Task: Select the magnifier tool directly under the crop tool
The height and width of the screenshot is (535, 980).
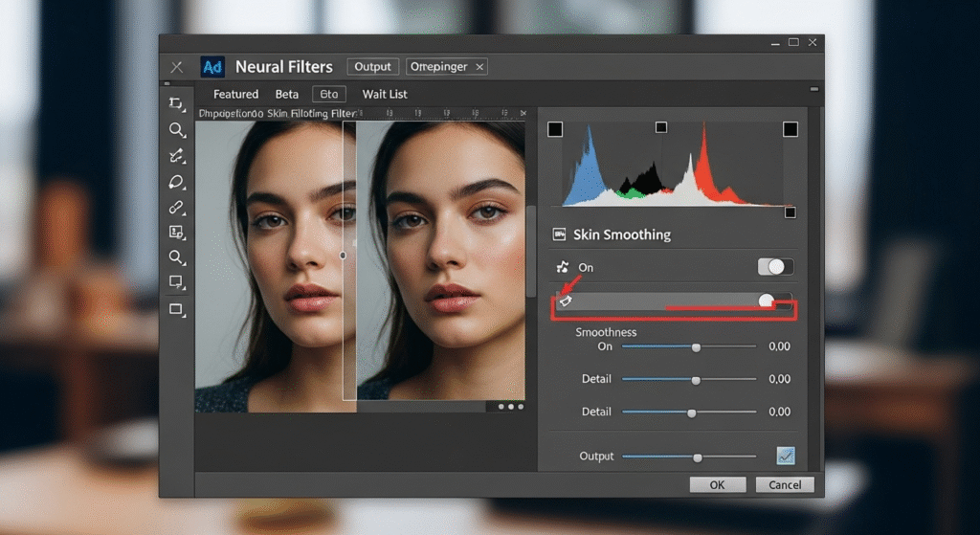Action: click(x=177, y=129)
